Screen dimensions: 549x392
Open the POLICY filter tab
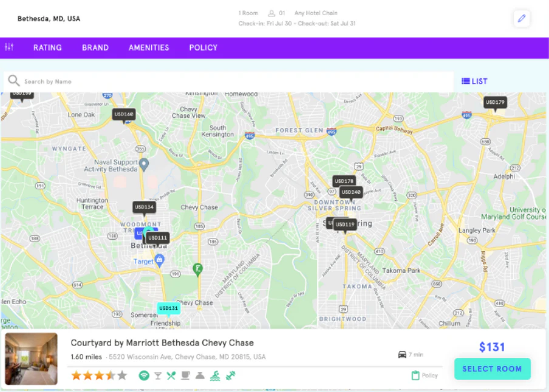[203, 47]
